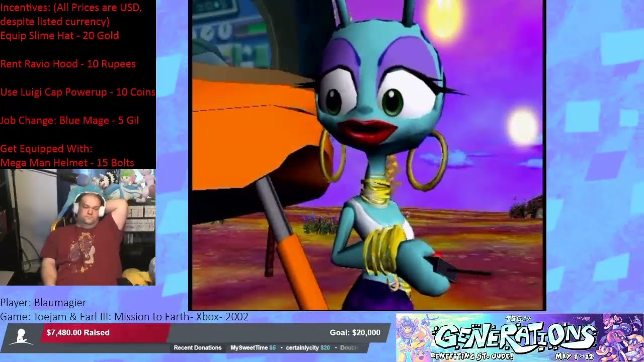Screen dimensions: 644x362
Task: Click the 'TSG.tv' text on the banner
Action: 518,318
